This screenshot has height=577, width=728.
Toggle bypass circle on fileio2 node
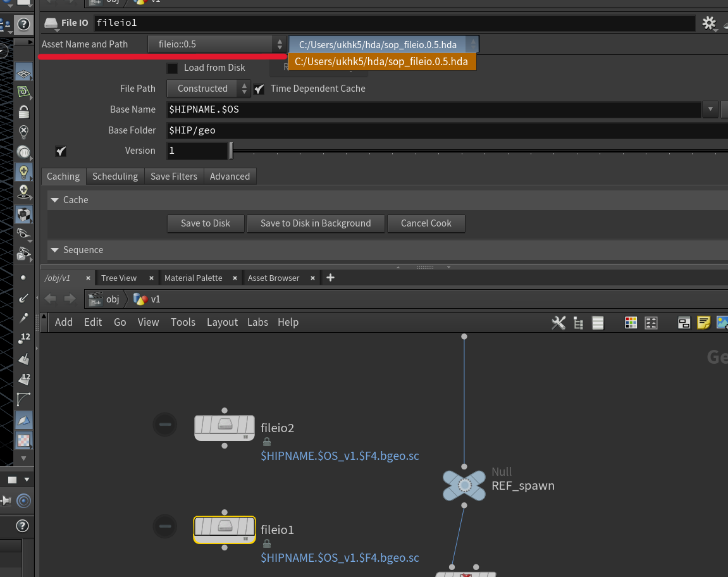pyautogui.click(x=165, y=424)
